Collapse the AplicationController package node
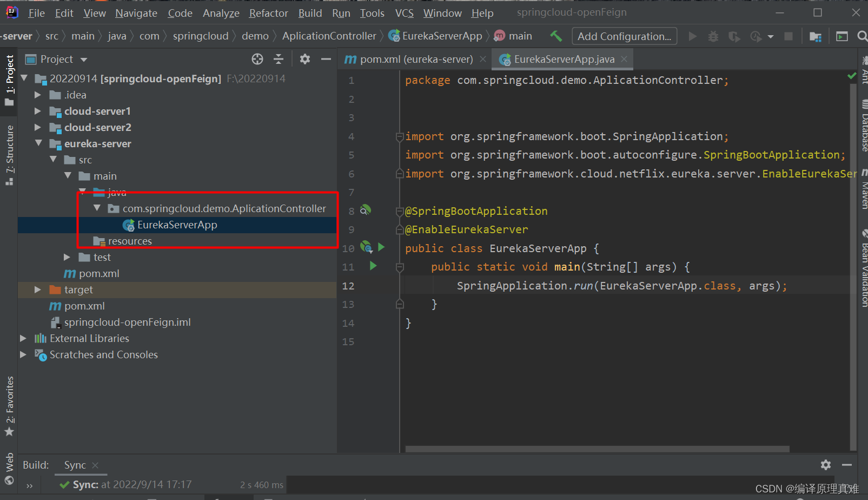868x500 pixels. tap(97, 208)
